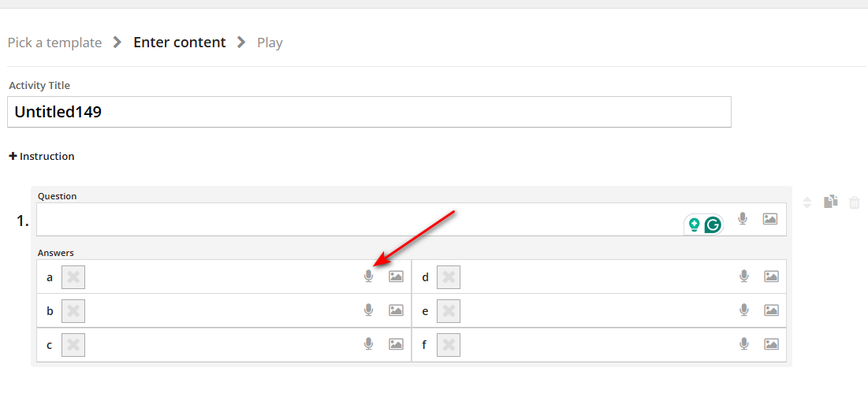The image size is (868, 397).
Task: Add an image to answer b
Action: (396, 310)
